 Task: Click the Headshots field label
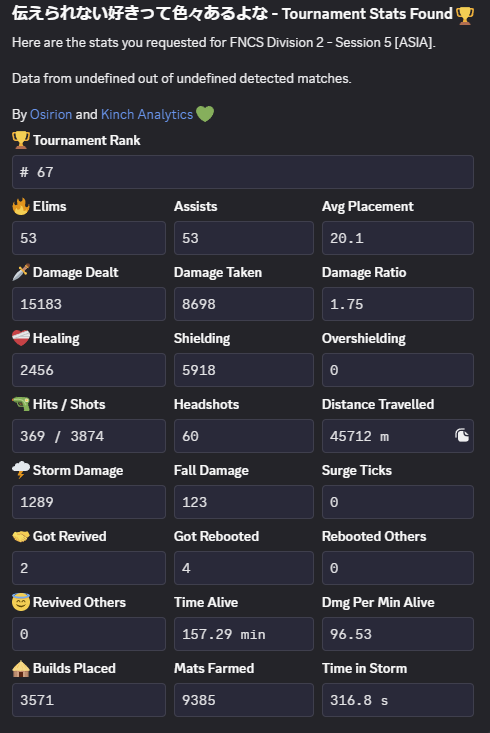click(206, 404)
